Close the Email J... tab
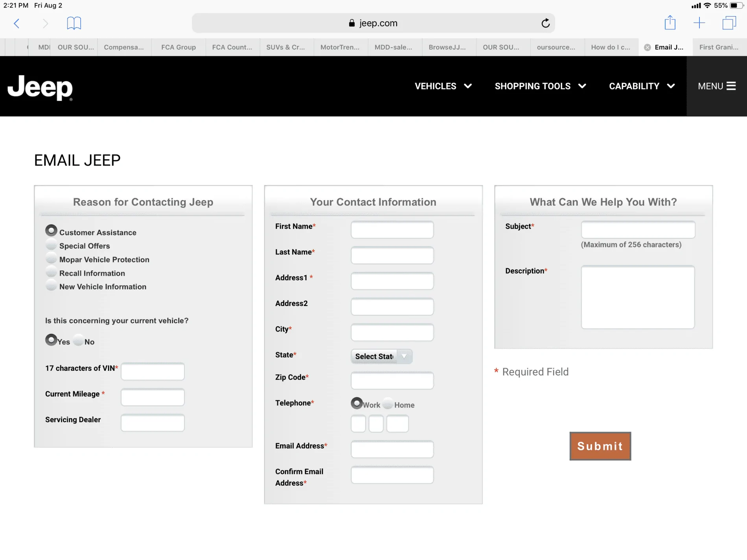 tap(647, 47)
